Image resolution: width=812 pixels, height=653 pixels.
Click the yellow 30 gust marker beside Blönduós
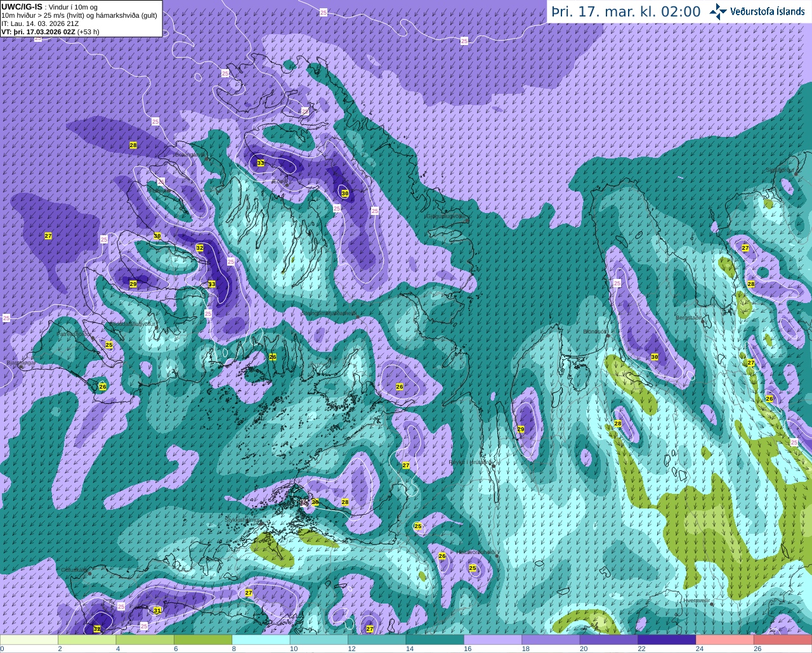tap(655, 357)
